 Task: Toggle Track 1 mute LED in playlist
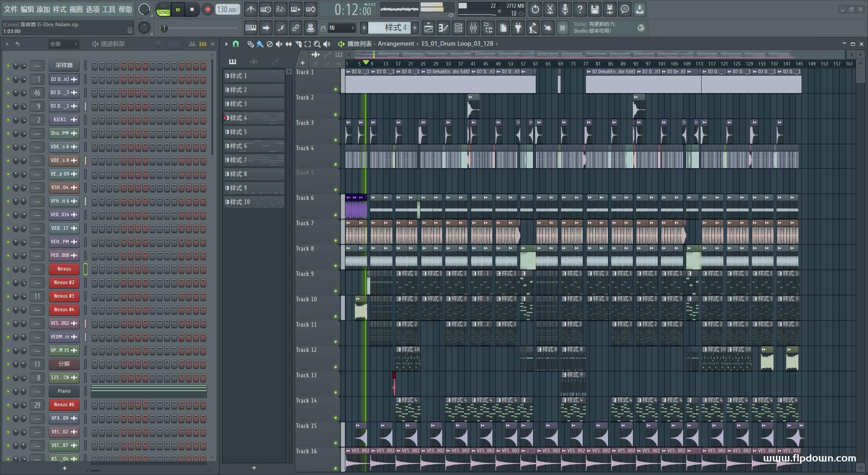(335, 89)
